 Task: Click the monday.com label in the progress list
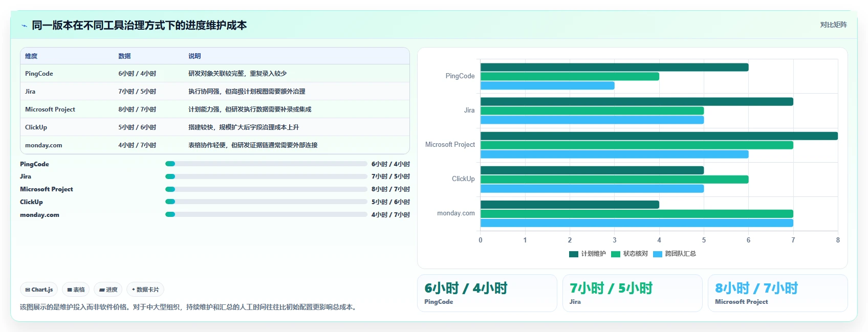[x=39, y=215]
